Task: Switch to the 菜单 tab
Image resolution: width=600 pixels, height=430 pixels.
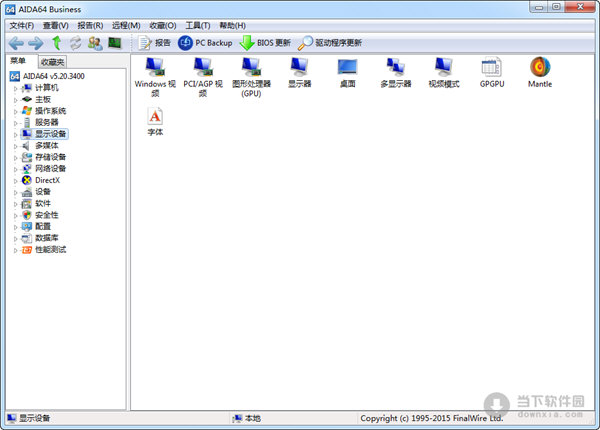Action: tap(18, 61)
